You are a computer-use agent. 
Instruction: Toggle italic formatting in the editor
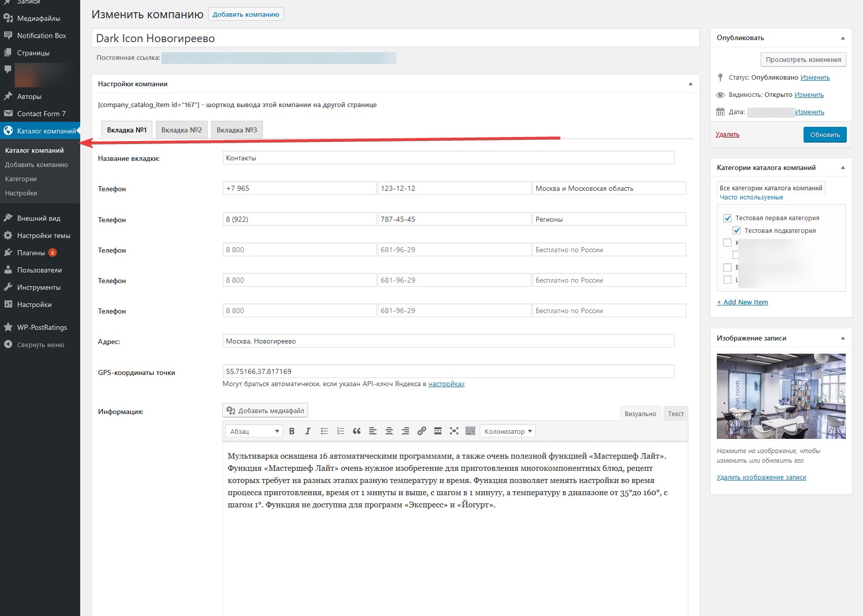click(308, 431)
